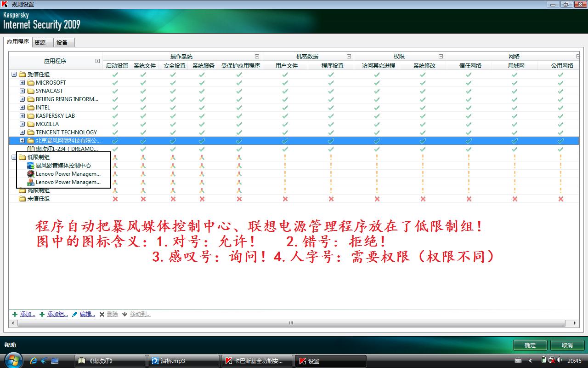Click the horizontal scrollbar left arrow
588x368 pixels.
[x=12, y=323]
